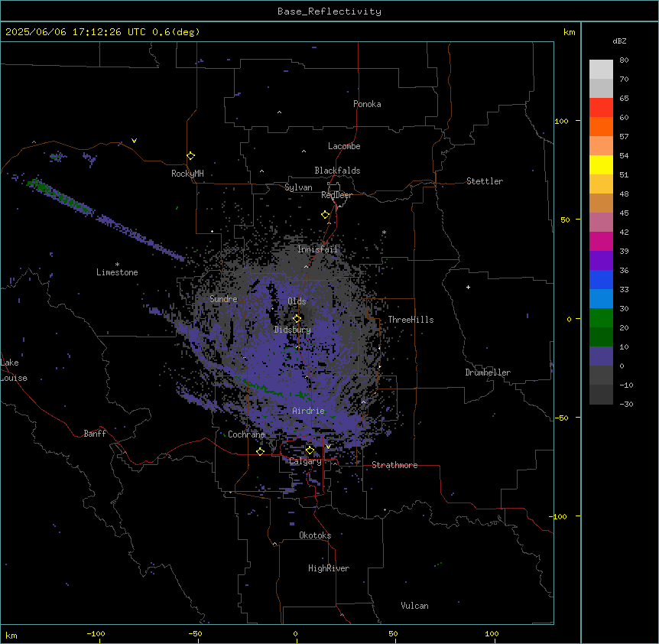Click the HighRiver label
Screen dimensions: 659x644
[329, 568]
